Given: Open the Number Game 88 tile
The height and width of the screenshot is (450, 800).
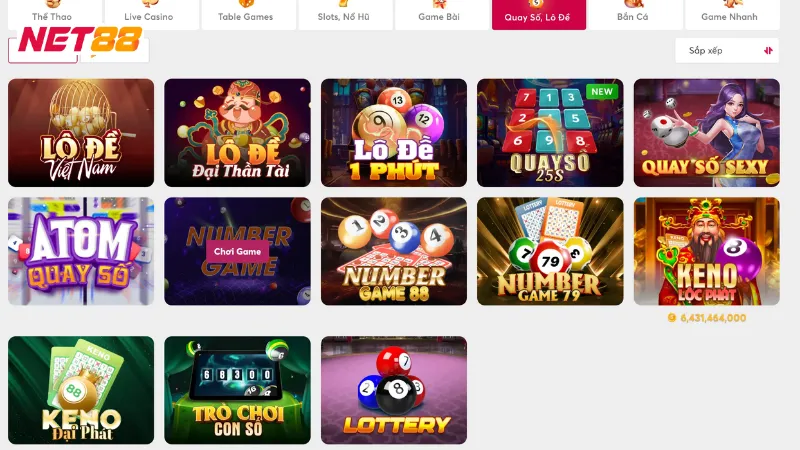Looking at the screenshot, I should [394, 252].
